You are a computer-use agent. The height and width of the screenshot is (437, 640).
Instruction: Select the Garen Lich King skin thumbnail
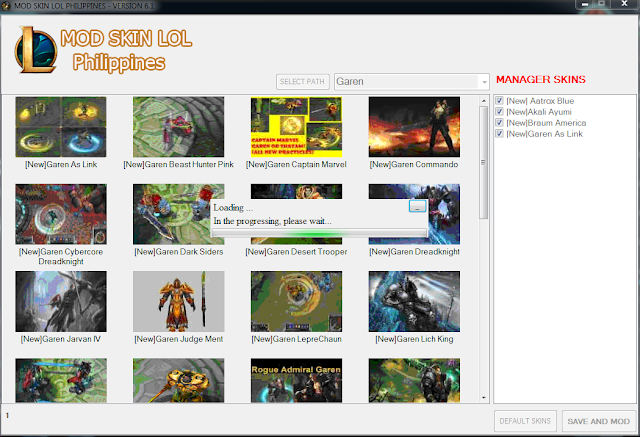414,302
